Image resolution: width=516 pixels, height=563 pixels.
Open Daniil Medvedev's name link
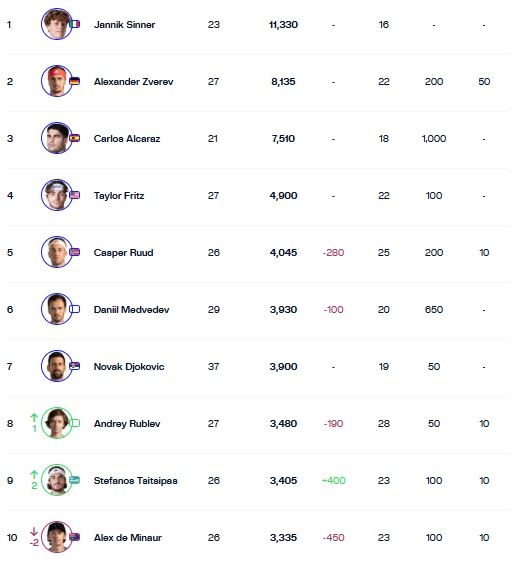tap(131, 310)
